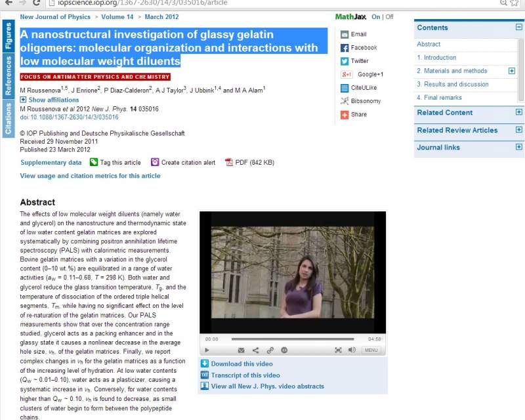525x420 pixels.
Task: Share article via Facebook icon
Action: point(344,48)
